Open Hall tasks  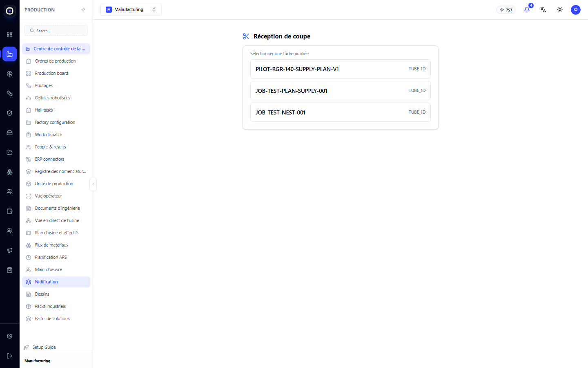point(56,110)
